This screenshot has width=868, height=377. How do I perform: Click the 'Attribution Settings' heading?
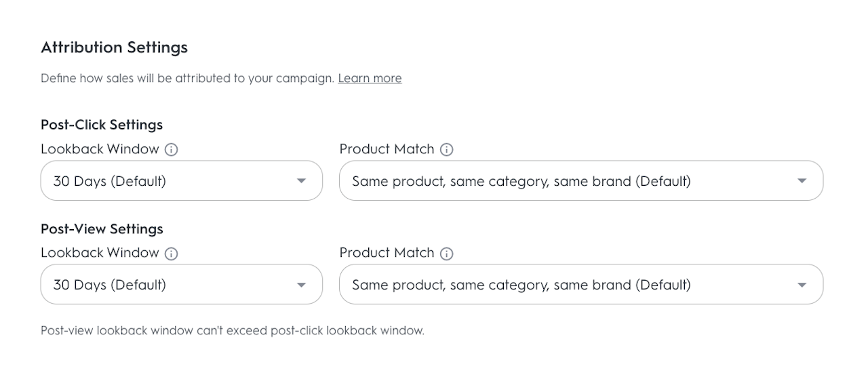click(114, 47)
